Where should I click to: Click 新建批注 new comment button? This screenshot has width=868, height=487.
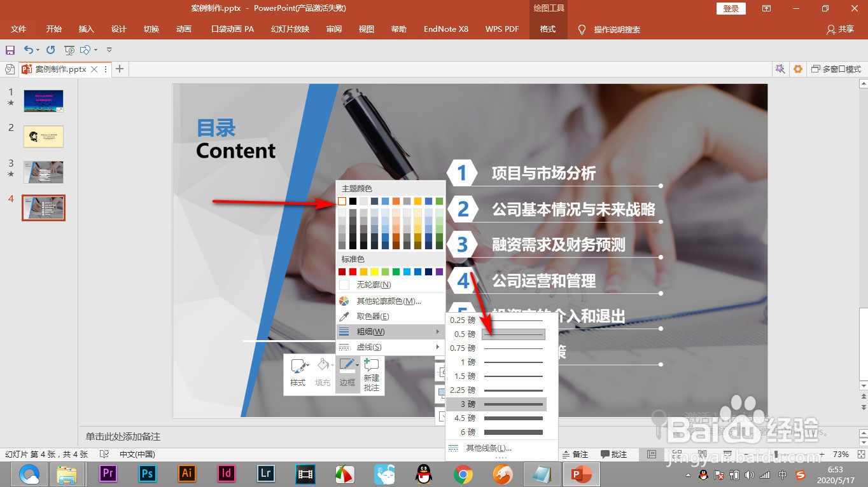coord(372,374)
